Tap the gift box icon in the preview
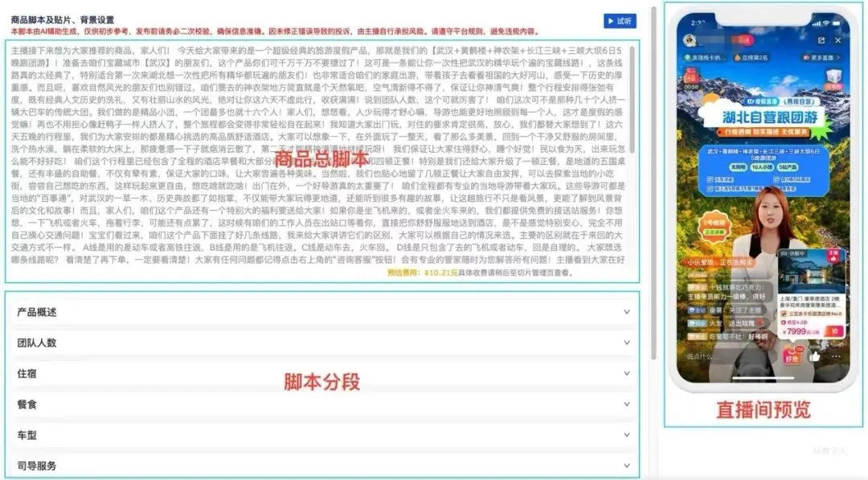 833,75
